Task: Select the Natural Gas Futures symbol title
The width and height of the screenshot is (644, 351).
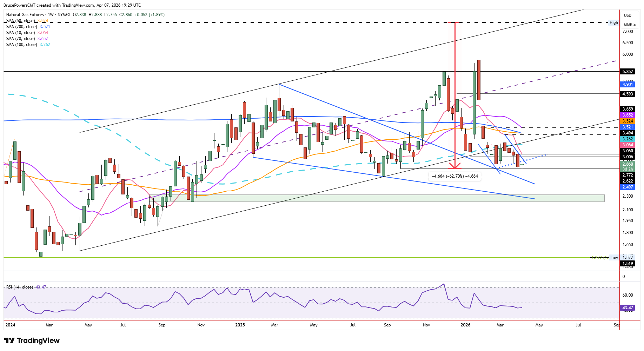Action: [x=25, y=15]
